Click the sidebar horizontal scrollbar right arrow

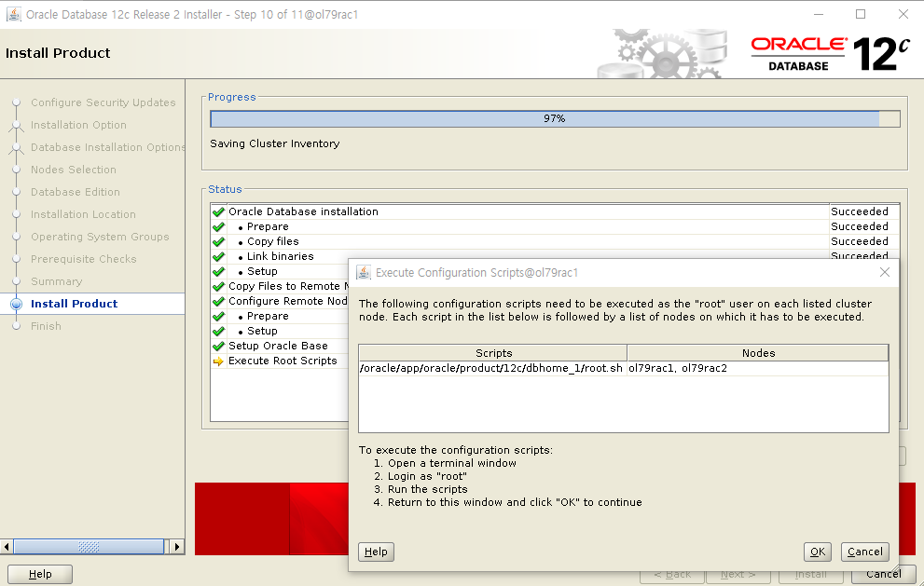(x=177, y=547)
